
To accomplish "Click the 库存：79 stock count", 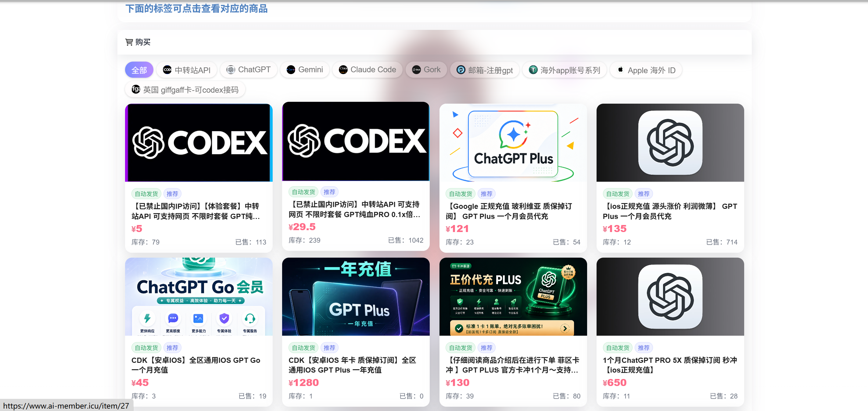I will click(145, 242).
